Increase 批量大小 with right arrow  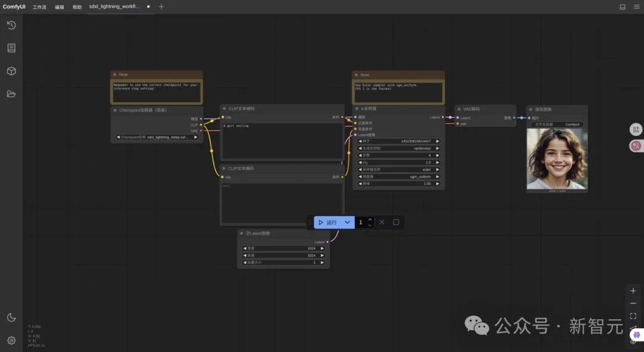[322, 262]
